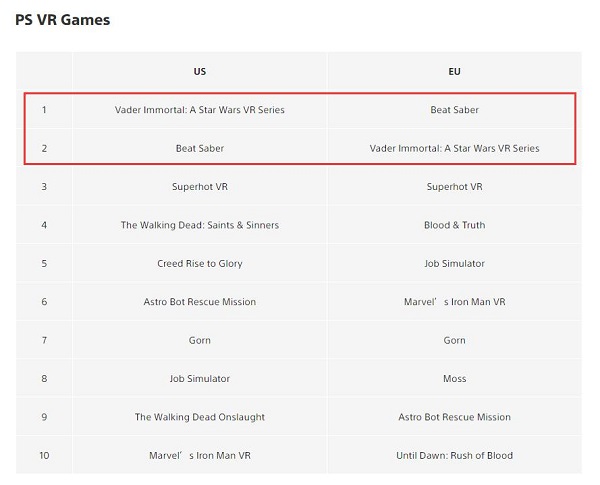
Task: Select the Moss cell
Action: (454, 379)
